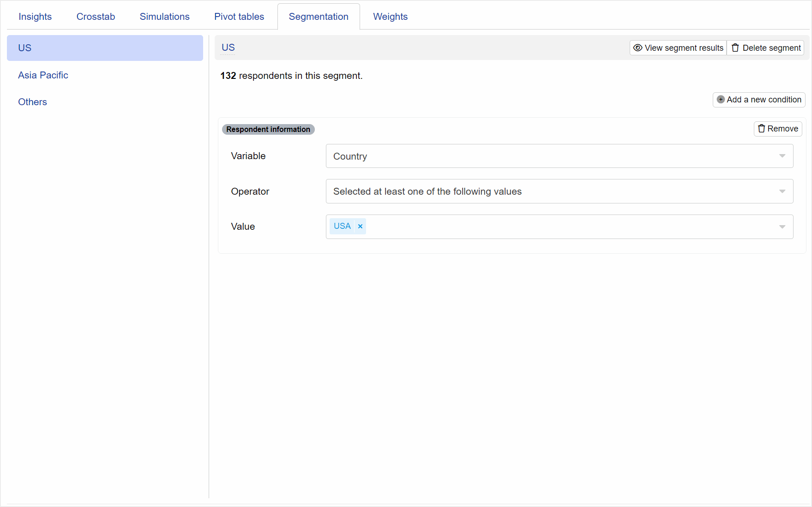The width and height of the screenshot is (812, 507).
Task: Click the Operator dropdown arrow
Action: (x=782, y=191)
